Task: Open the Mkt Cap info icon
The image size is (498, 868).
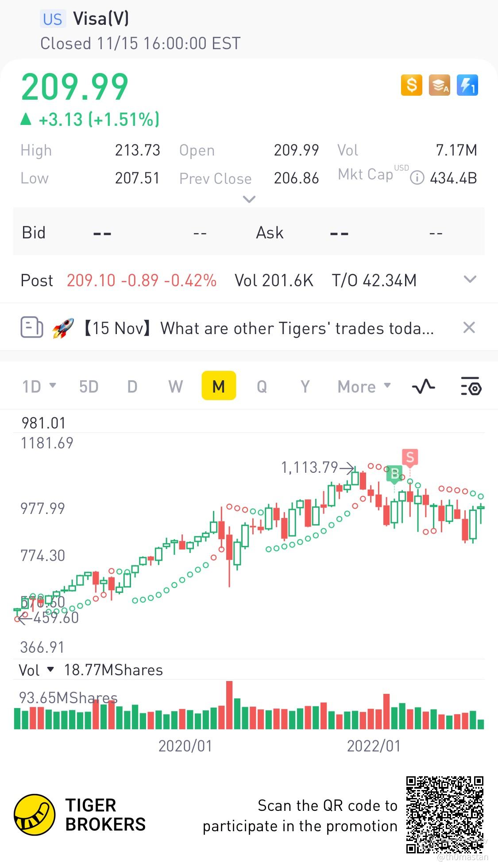Action: (x=417, y=178)
